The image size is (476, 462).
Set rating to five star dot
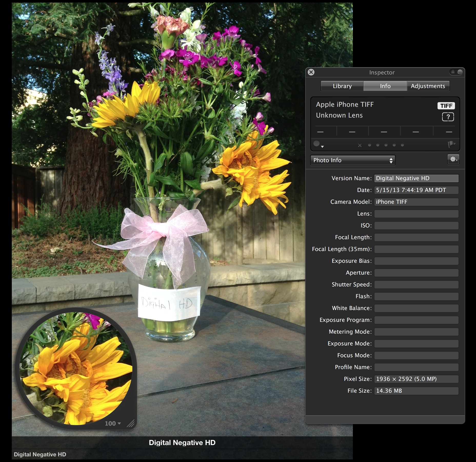pos(402,145)
